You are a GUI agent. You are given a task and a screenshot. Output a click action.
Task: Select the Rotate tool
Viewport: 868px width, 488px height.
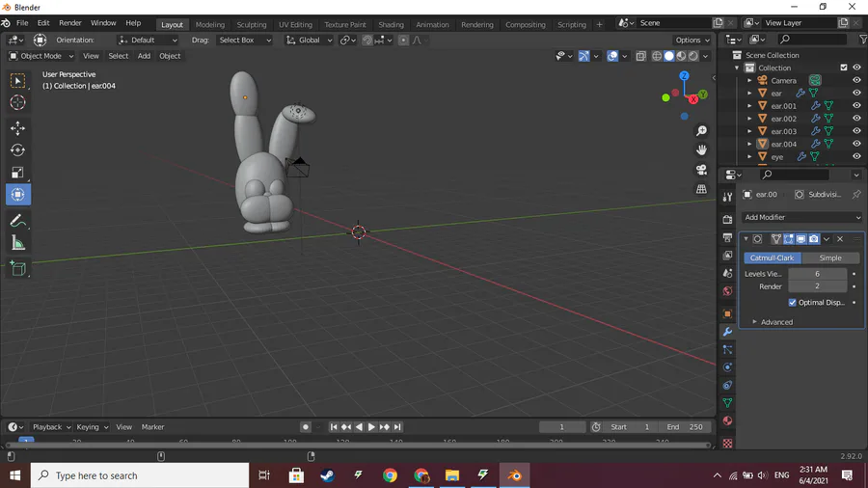17,150
